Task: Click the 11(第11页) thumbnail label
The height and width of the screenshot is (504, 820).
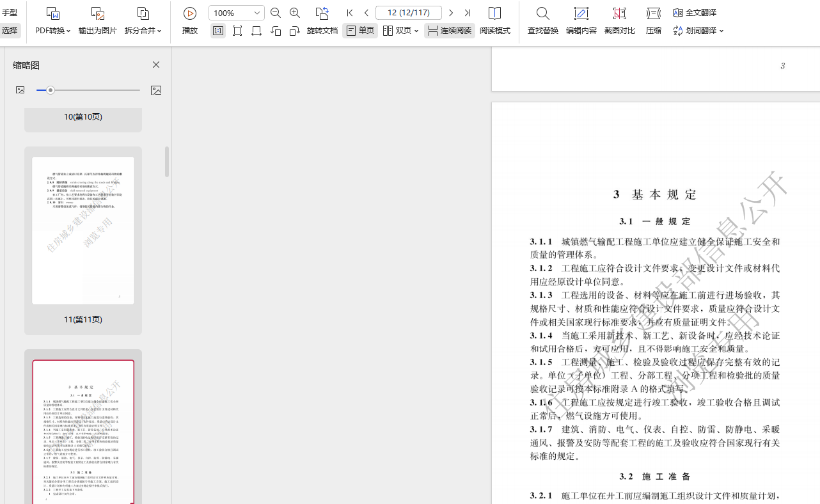Action: (x=83, y=320)
